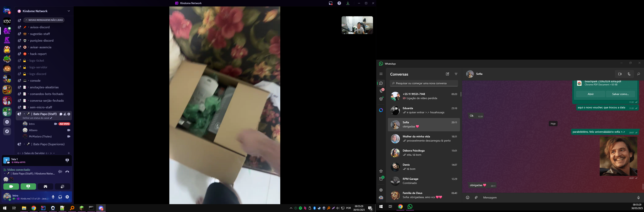Switch to WhatsApp Chats tab icon

click(x=381, y=83)
